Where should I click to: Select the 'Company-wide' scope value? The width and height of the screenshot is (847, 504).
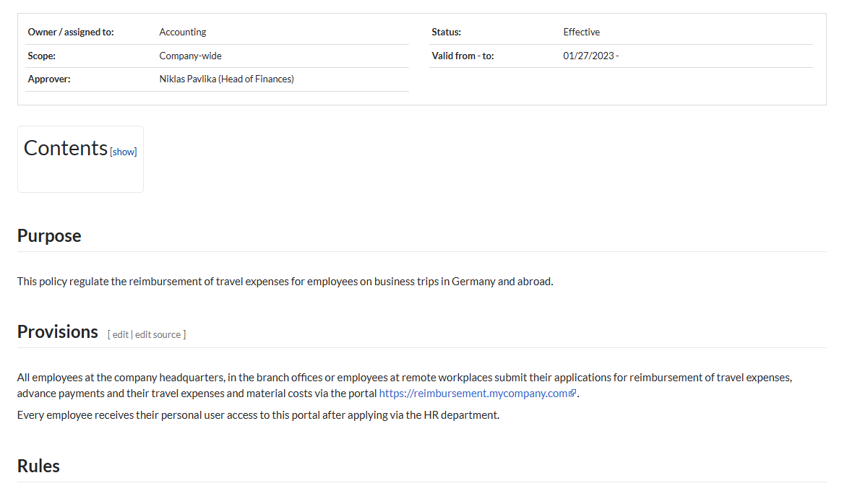point(190,56)
